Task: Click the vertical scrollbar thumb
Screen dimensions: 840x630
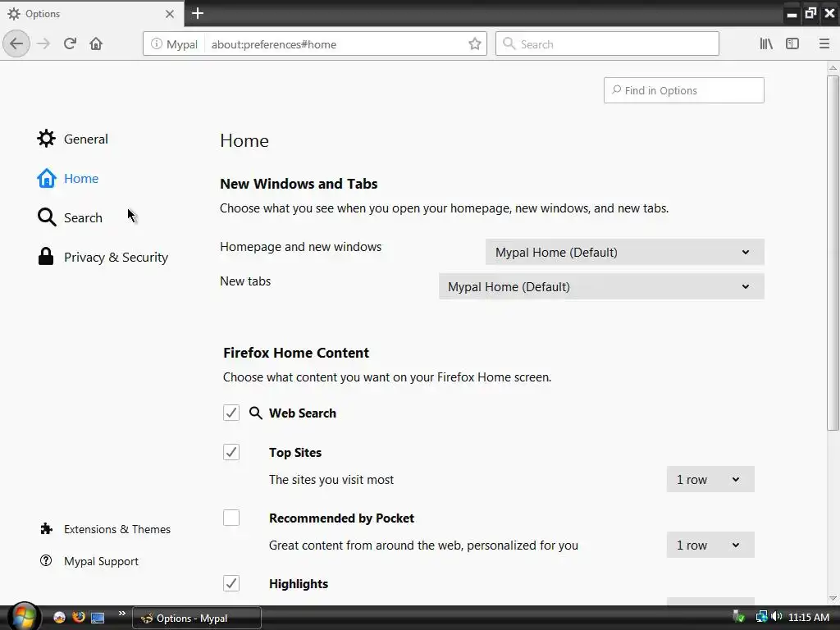Action: coord(833,253)
